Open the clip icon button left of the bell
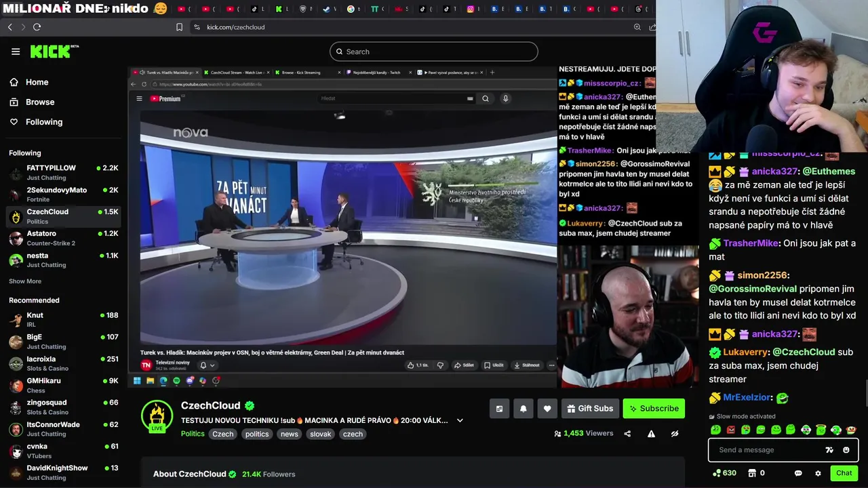868x488 pixels. (499, 409)
